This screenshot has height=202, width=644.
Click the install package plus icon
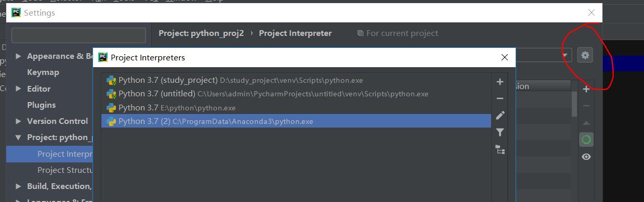pos(586,90)
